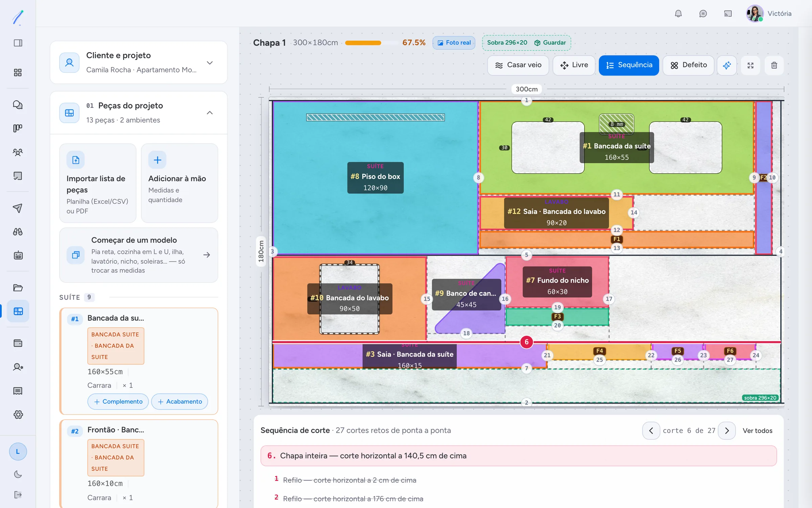
Task: Open the dashboard grid icon
Action: click(x=18, y=72)
